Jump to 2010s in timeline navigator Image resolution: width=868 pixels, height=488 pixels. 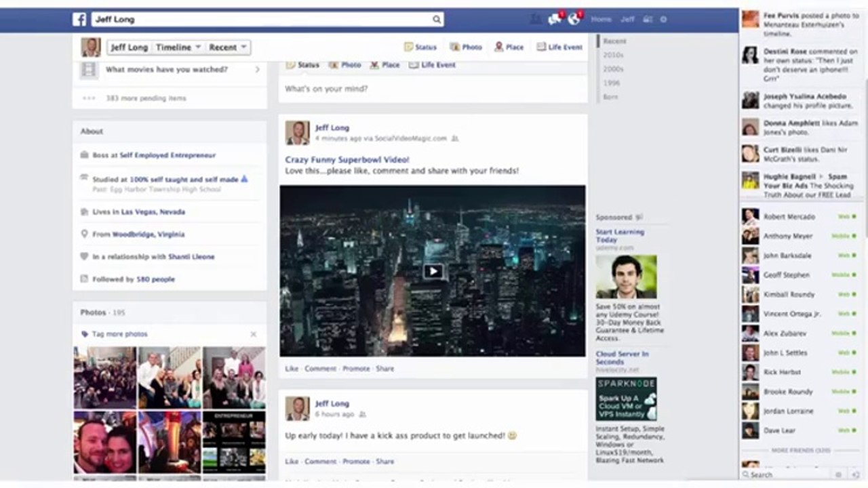pyautogui.click(x=613, y=55)
